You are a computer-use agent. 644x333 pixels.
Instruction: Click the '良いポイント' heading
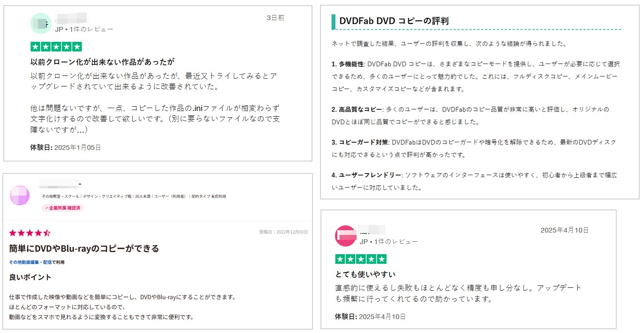[30, 277]
